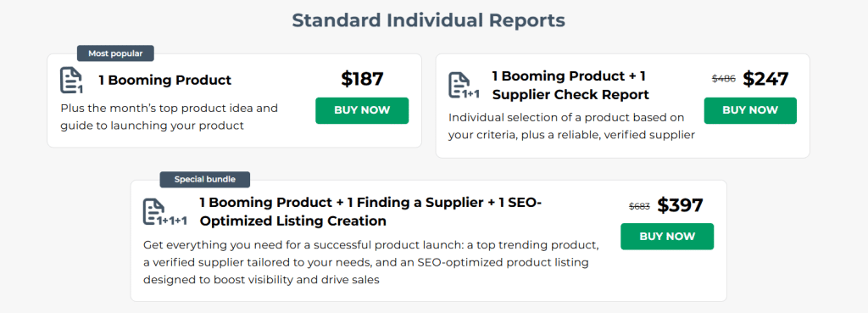
Task: Click the $397 bundle price
Action: coord(681,205)
